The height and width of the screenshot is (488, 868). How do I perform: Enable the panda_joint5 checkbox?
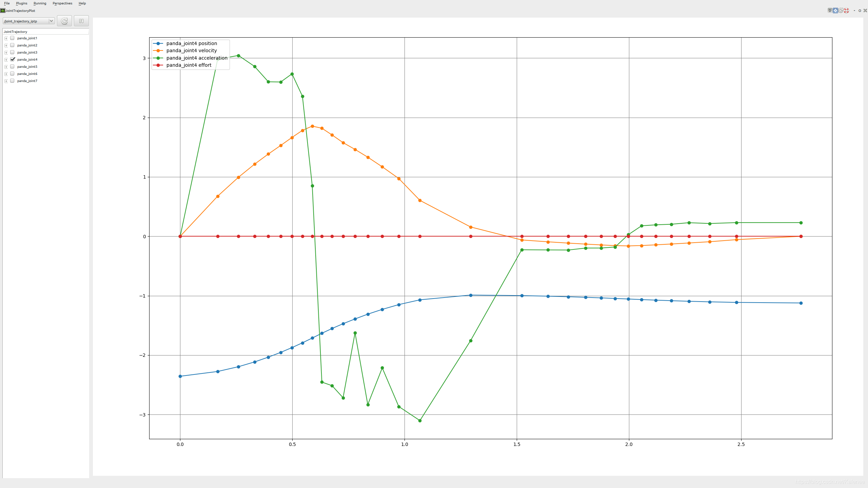coord(12,66)
